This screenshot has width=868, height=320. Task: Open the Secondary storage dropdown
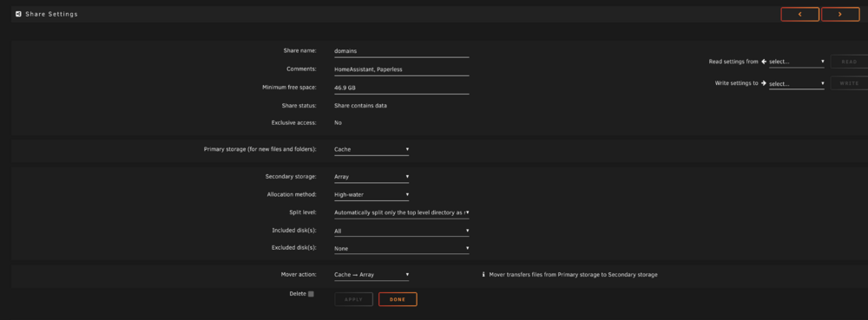tap(372, 177)
